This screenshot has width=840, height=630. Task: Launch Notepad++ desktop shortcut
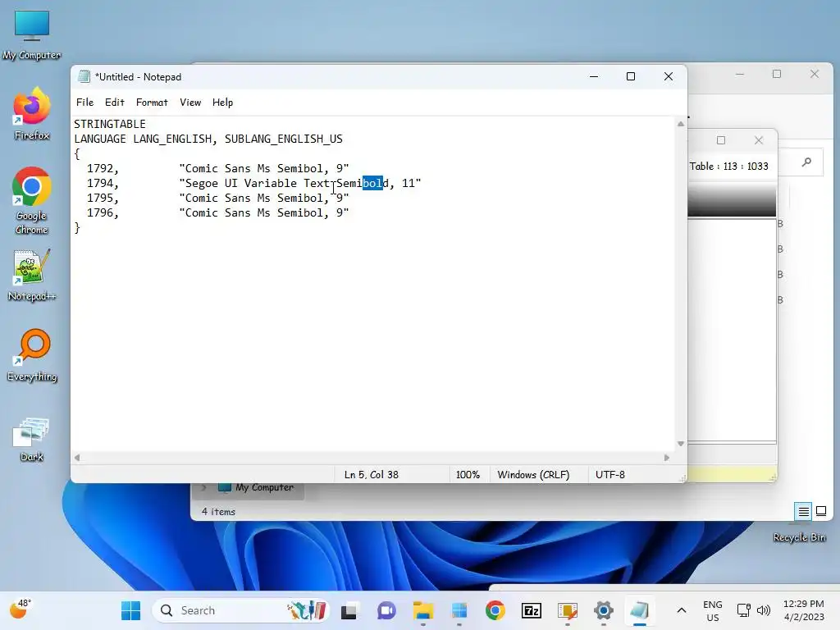(32, 276)
